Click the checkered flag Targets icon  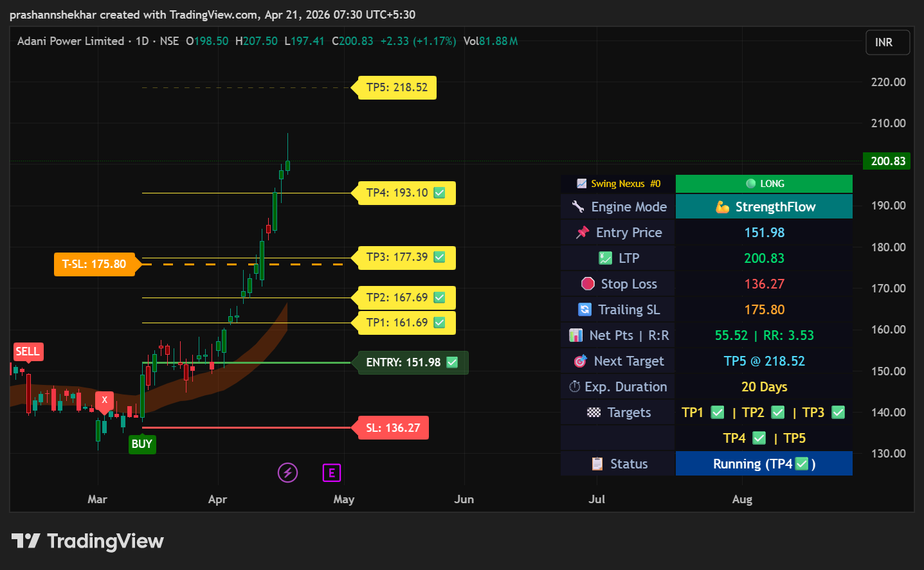pyautogui.click(x=593, y=412)
